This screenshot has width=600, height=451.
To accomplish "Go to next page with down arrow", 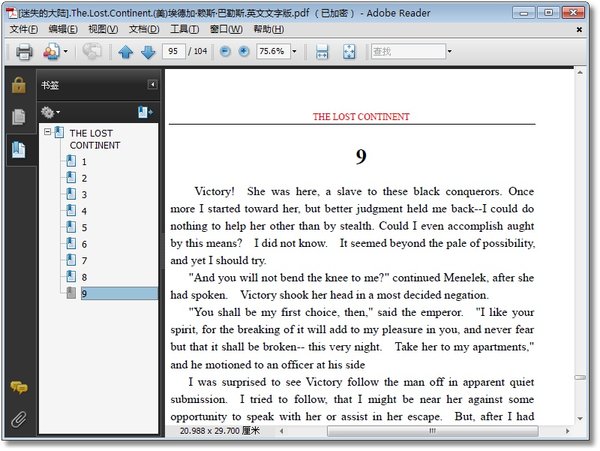I will 148,52.
